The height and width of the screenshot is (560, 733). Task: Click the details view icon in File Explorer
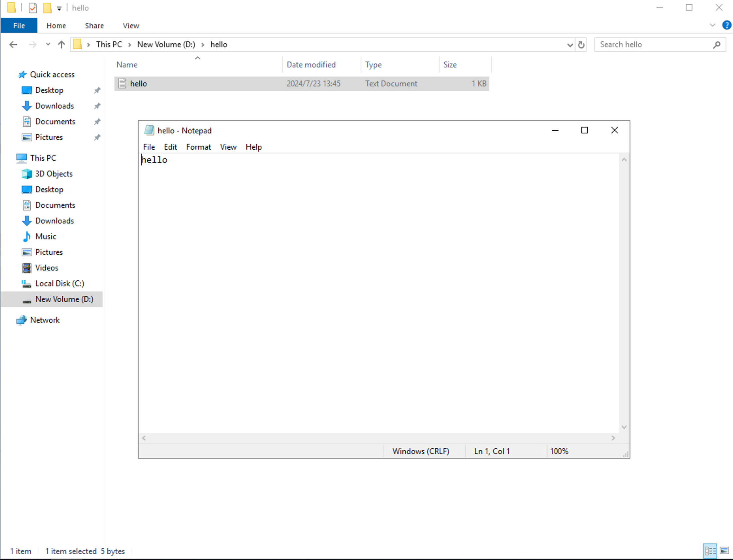710,551
